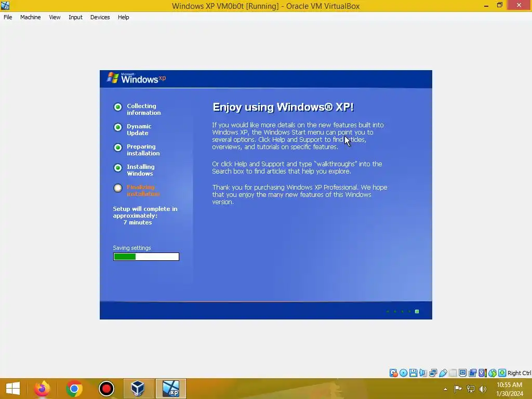Click the greyed shared folders status icon
Image resolution: width=532 pixels, height=399 pixels.
point(453,373)
